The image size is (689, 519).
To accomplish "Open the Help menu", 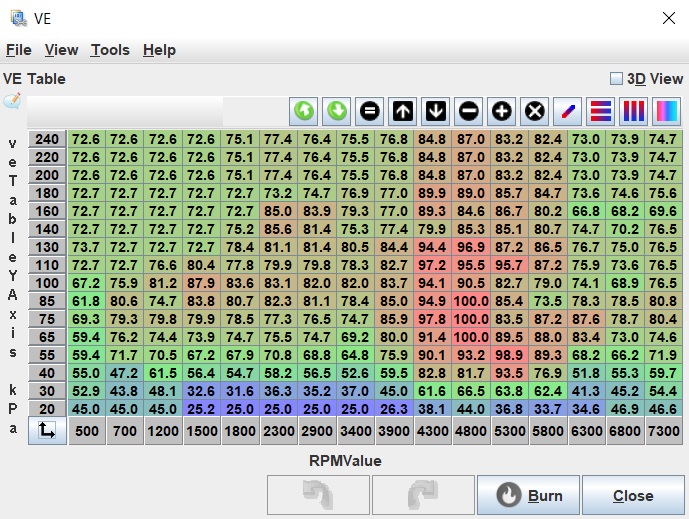I will 159,50.
